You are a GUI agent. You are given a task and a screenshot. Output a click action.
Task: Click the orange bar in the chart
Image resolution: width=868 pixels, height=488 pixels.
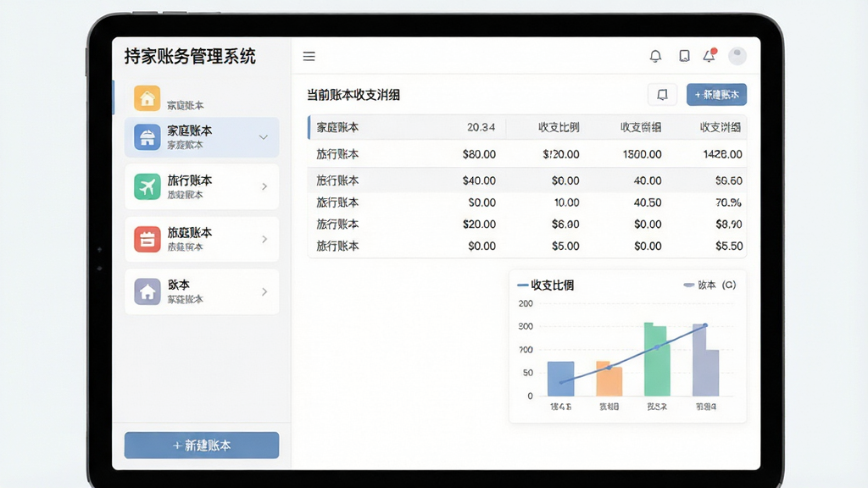[609, 379]
